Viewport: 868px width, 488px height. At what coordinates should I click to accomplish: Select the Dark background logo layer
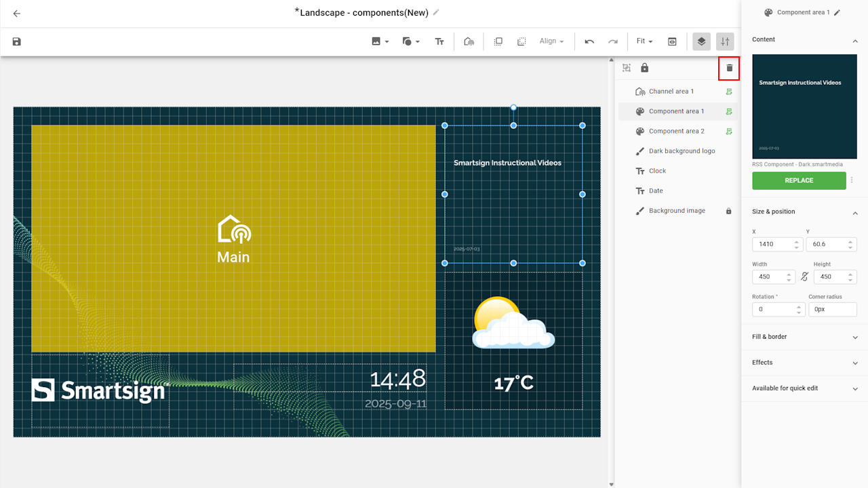pyautogui.click(x=682, y=151)
